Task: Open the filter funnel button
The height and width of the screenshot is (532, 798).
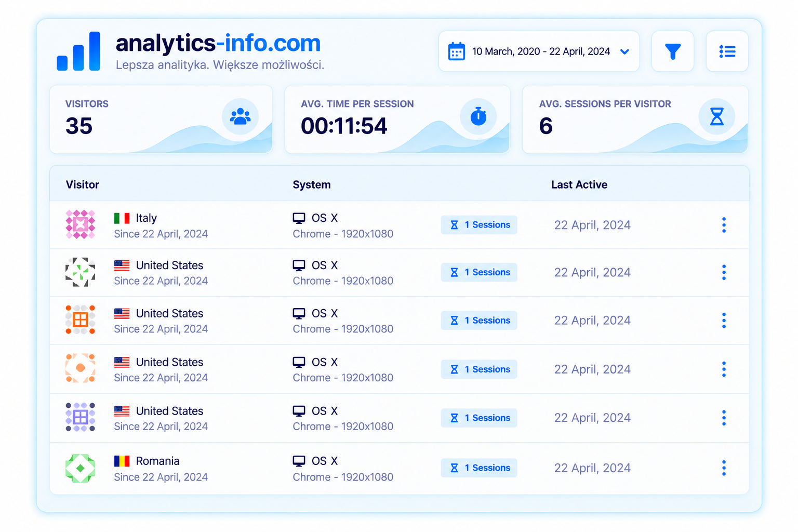Action: [673, 51]
